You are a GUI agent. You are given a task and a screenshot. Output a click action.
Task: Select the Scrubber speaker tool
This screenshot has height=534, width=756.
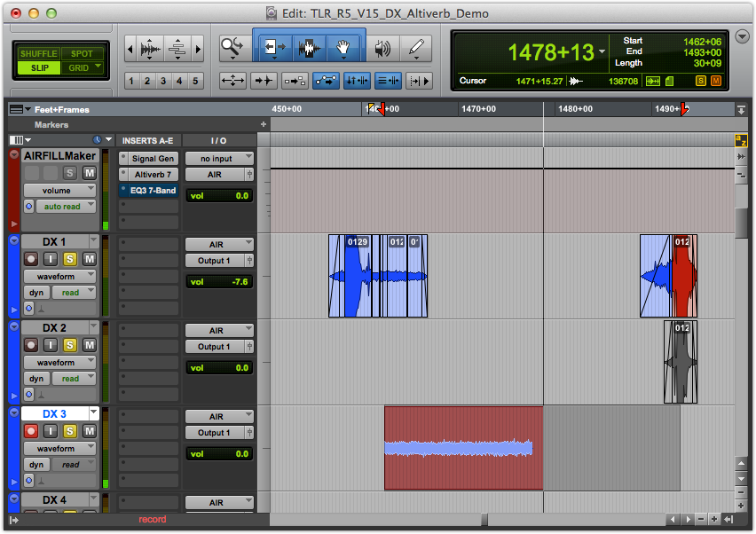[x=382, y=49]
